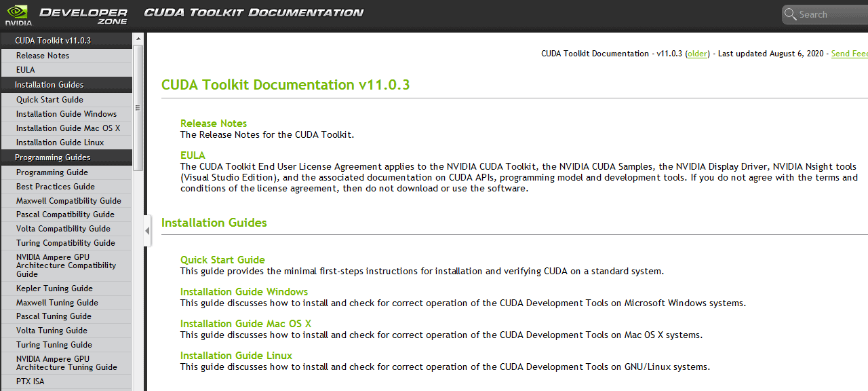The height and width of the screenshot is (391, 868).
Task: Open Installation Guide Mac OS X main link
Action: pos(245,324)
